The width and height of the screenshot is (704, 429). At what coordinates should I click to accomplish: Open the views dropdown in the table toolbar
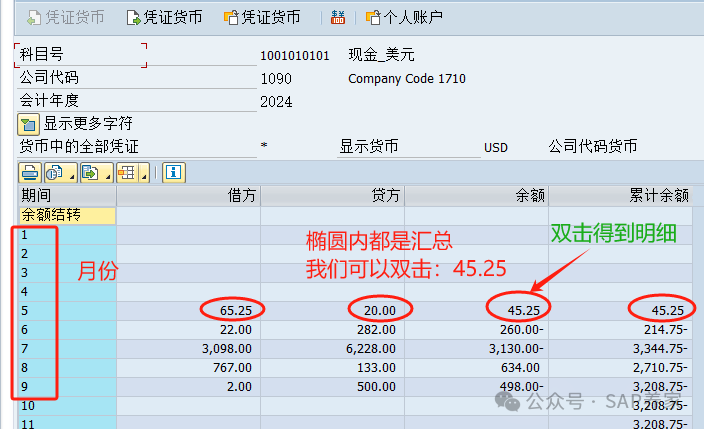pyautogui.click(x=61, y=172)
